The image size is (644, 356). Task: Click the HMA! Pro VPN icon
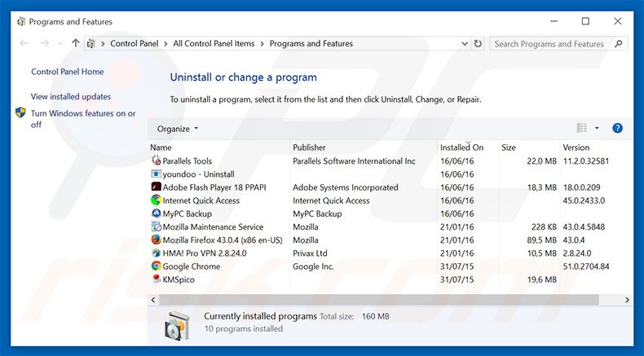pos(156,253)
